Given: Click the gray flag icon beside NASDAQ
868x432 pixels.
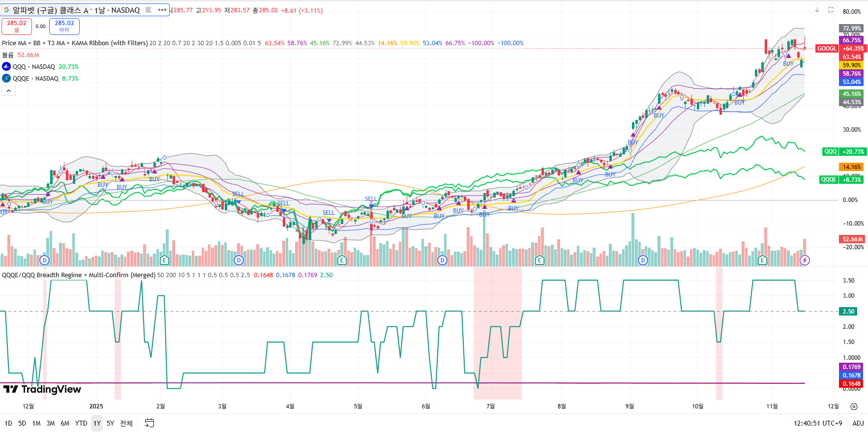Looking at the screenshot, I should 148,10.
